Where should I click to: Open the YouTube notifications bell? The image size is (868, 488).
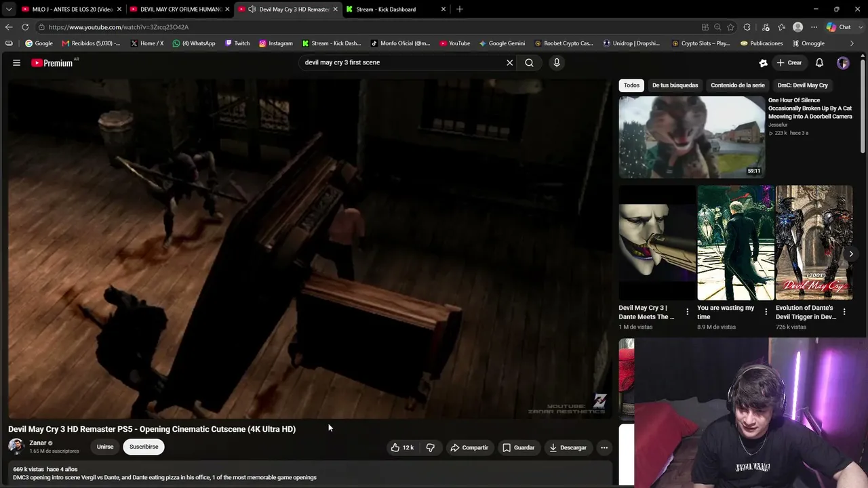[819, 63]
